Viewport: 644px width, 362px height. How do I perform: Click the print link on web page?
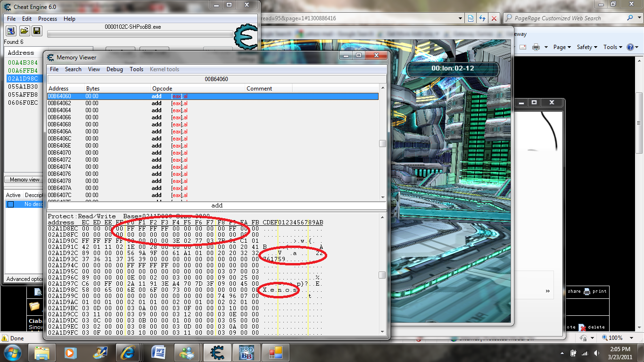[595, 291]
